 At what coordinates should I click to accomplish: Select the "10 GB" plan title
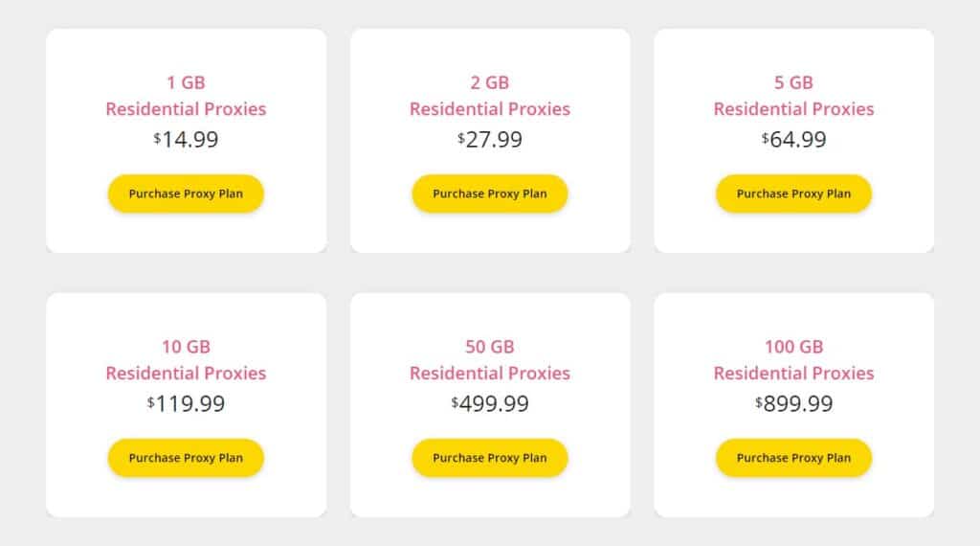click(186, 347)
